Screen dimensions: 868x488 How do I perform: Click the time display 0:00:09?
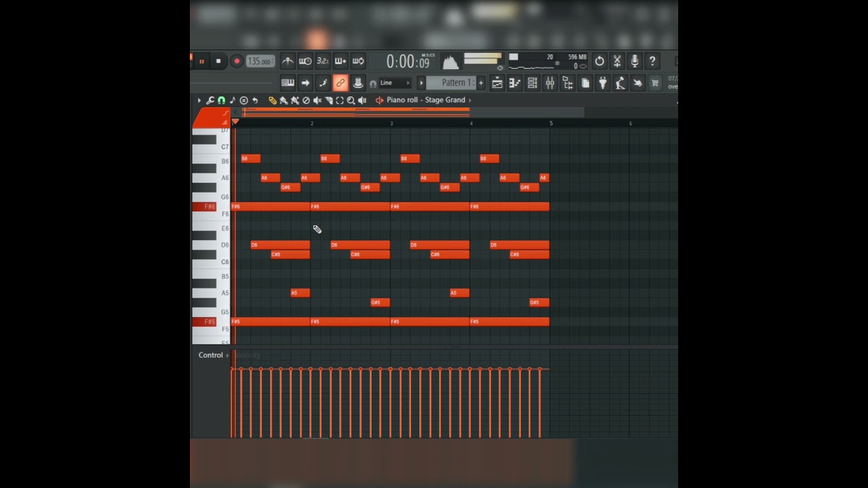408,62
